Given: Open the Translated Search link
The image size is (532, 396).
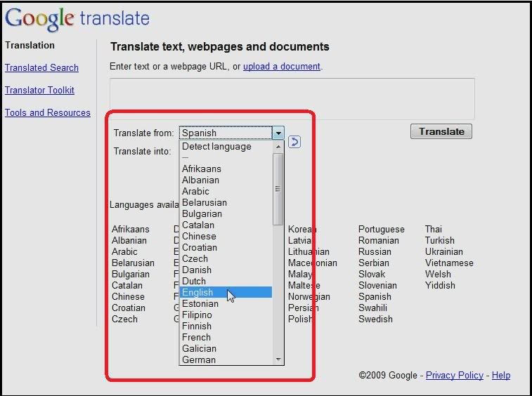Looking at the screenshot, I should 41,67.
